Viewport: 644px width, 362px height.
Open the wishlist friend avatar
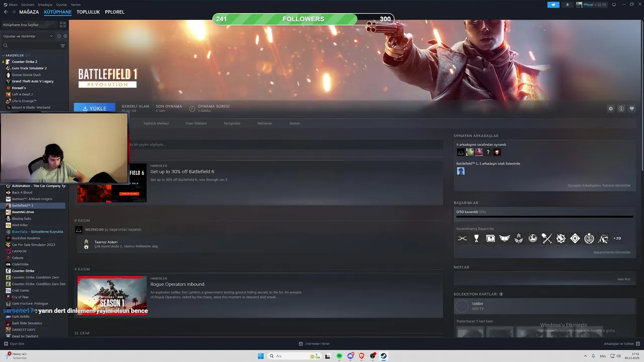460,171
